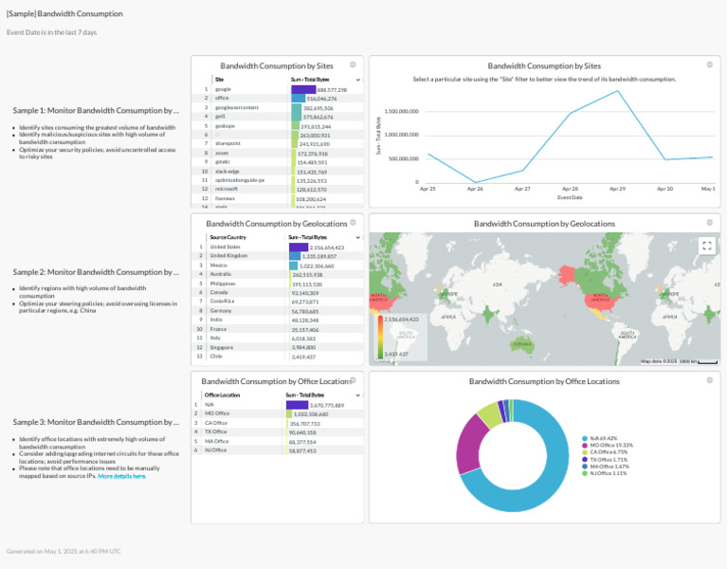This screenshot has width=728, height=569.
Task: Click the MO Office 19.33% legend entry
Action: click(608, 445)
